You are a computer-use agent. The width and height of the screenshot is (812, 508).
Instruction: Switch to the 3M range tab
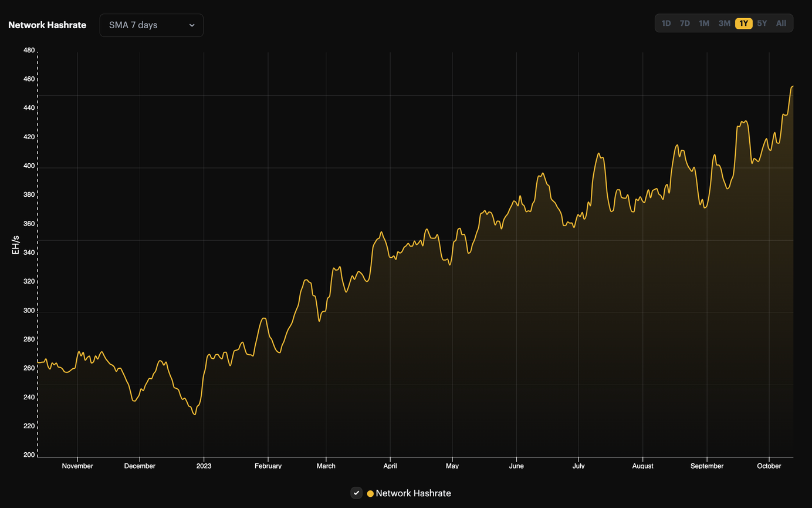[x=723, y=23]
